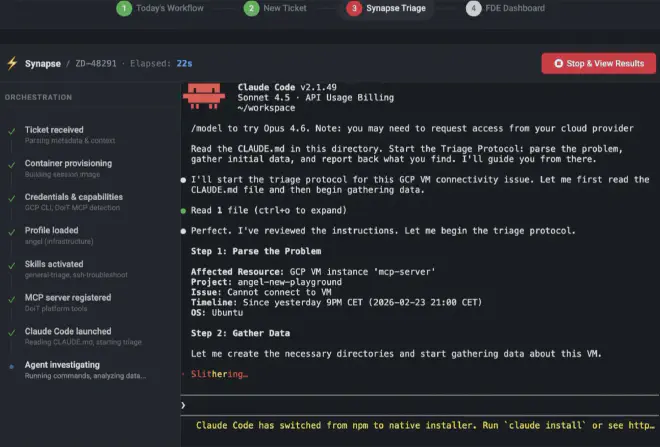Click the Parsing metadata & context subtitle
Screen dimensions: 660x447
tap(70, 141)
